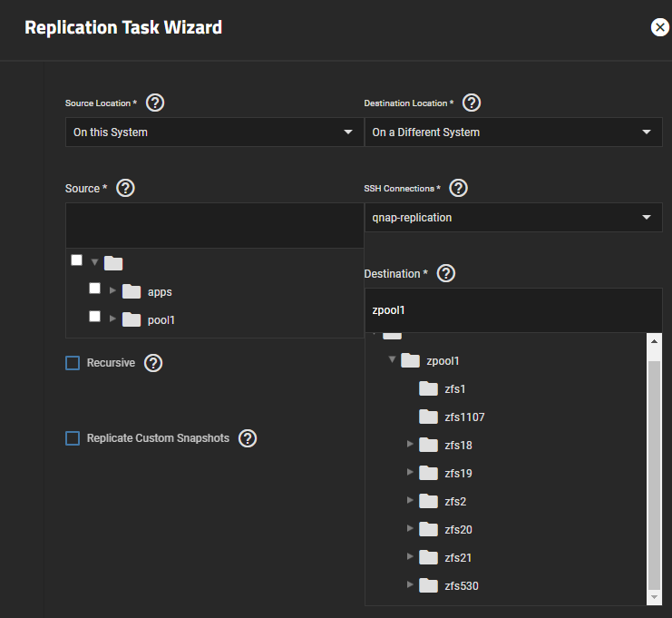Click the scrollbar up arrow
The image size is (672, 618).
(x=654, y=341)
